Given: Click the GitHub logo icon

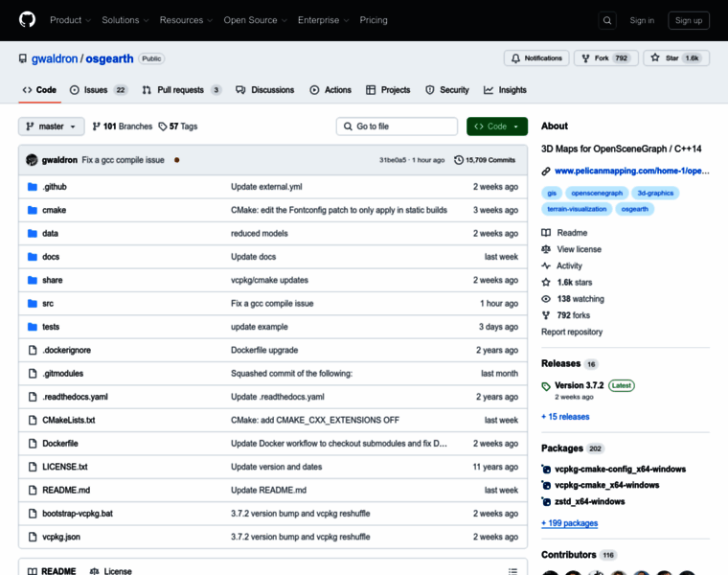Looking at the screenshot, I should point(27,20).
